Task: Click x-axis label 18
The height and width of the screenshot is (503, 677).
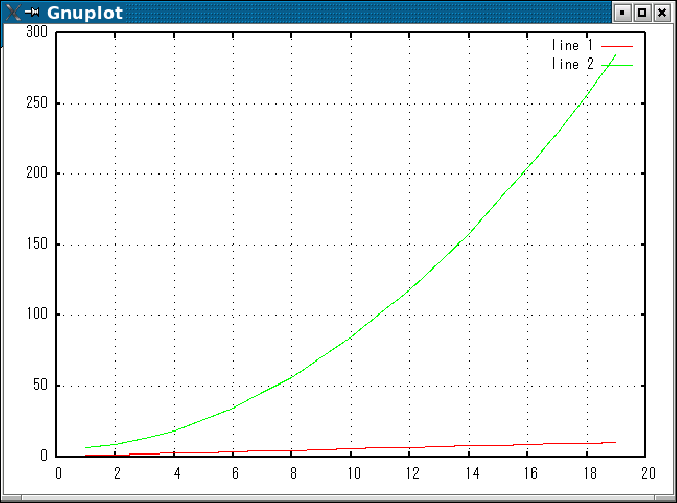Action: click(x=590, y=473)
